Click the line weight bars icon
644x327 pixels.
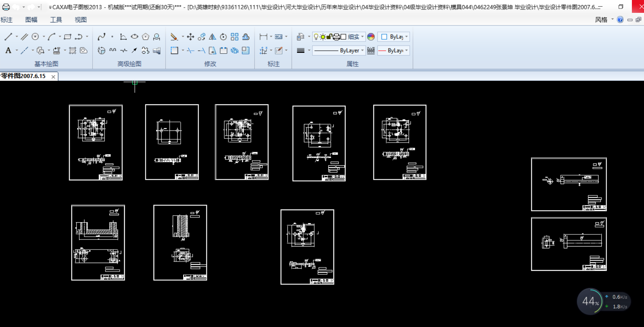(301, 50)
